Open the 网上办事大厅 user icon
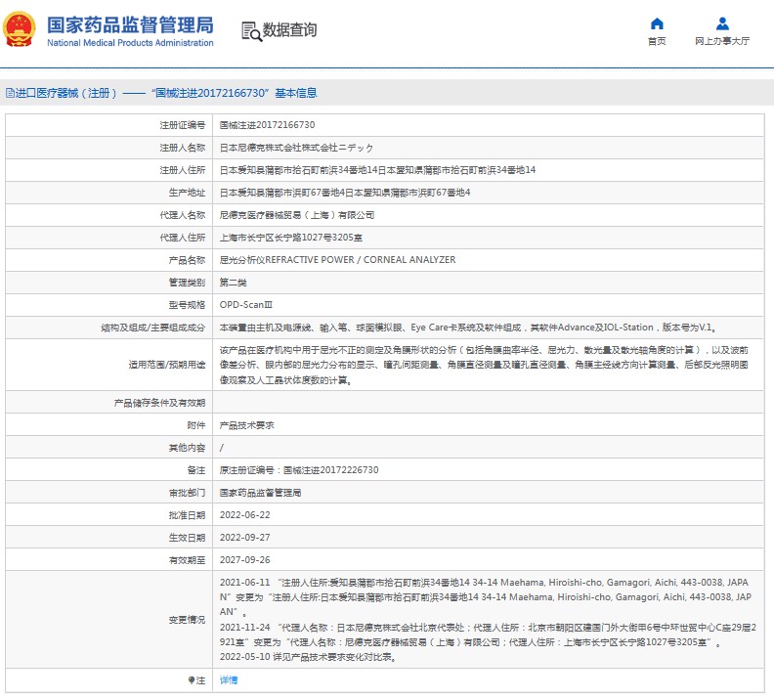Screen dimensions: 774x700 pos(722,23)
